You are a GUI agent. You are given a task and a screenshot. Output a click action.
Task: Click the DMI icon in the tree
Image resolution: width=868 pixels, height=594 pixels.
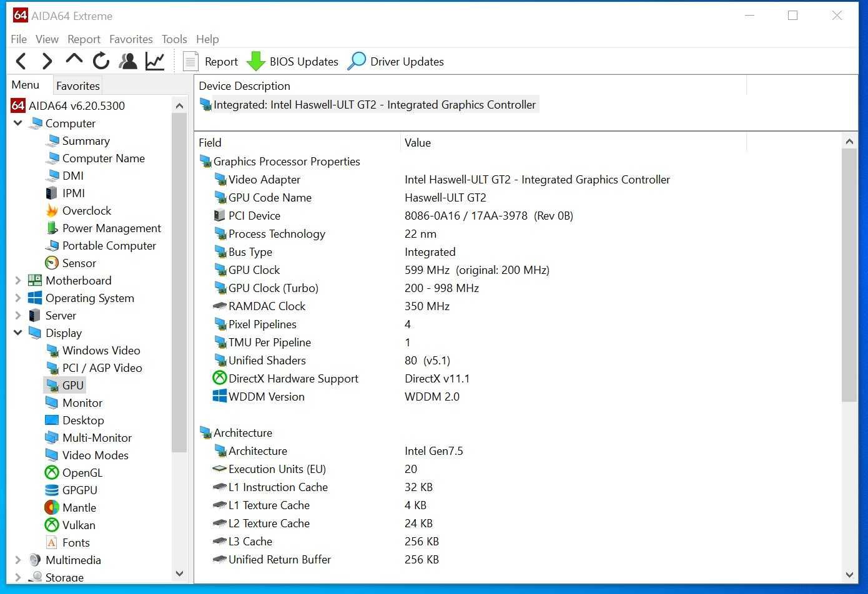[52, 176]
